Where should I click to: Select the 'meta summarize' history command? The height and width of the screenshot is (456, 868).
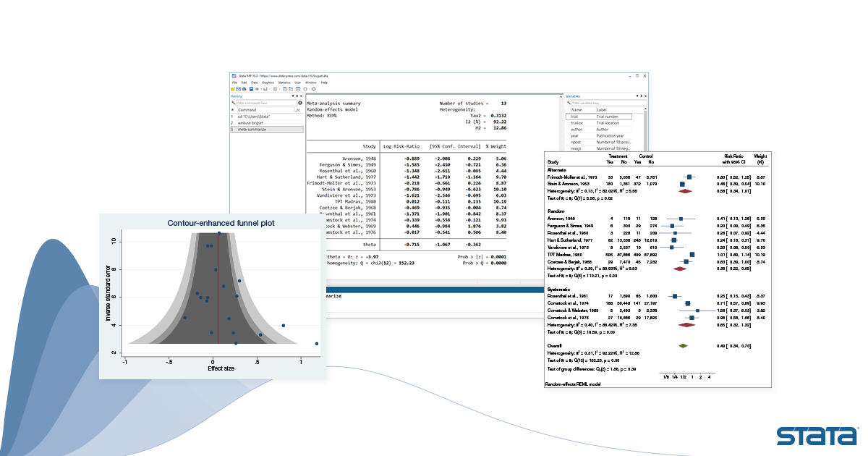[x=266, y=130]
